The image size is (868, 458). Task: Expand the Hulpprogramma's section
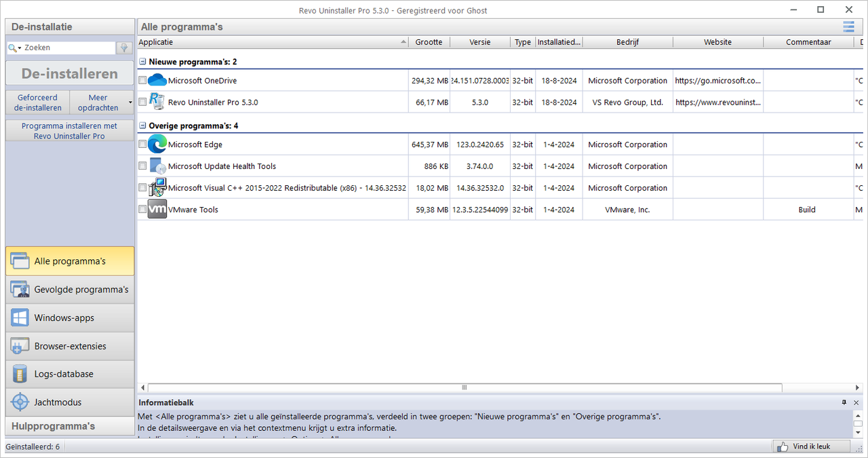70,426
